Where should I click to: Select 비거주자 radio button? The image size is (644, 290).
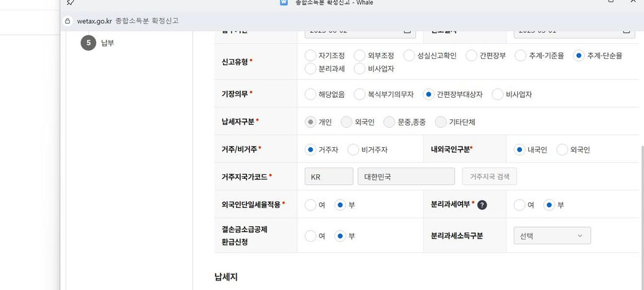[353, 150]
